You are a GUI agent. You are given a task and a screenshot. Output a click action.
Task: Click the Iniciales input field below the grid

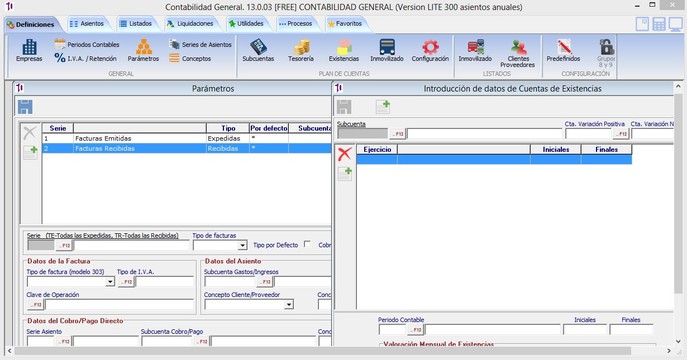pyautogui.click(x=585, y=330)
